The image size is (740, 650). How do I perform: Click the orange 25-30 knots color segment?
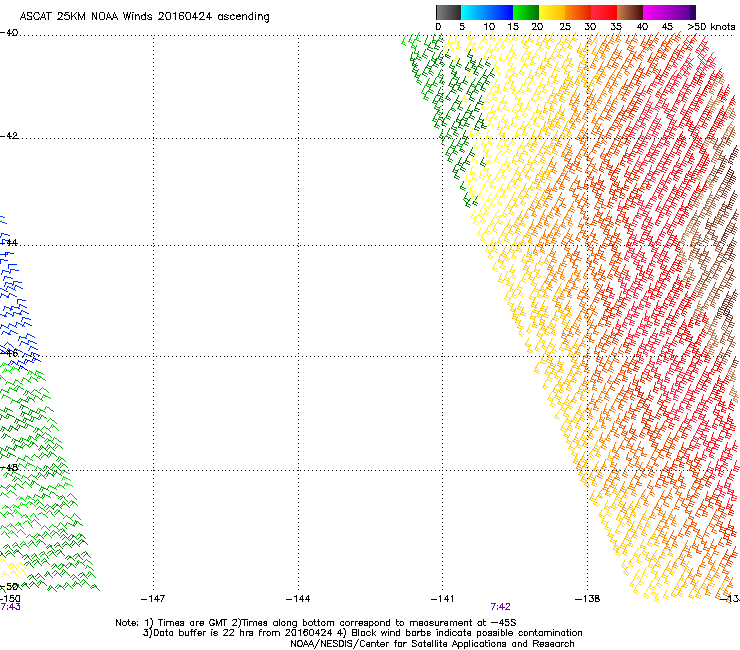[578, 12]
